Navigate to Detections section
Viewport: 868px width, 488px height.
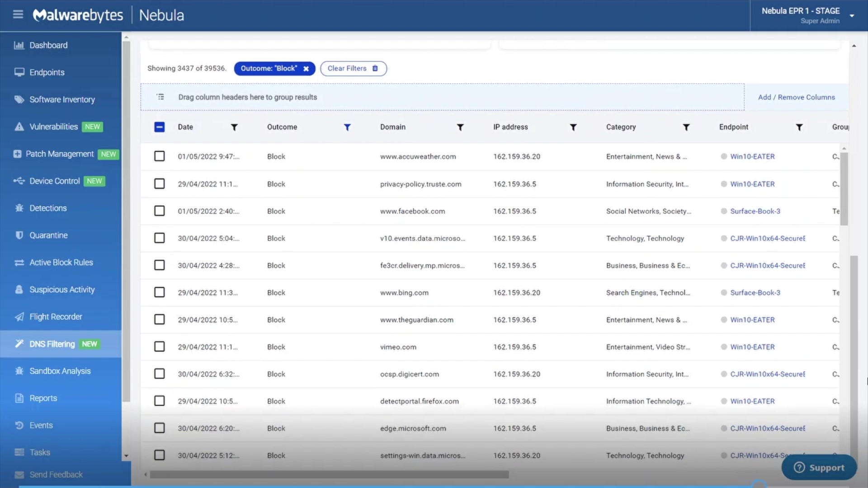tap(48, 208)
